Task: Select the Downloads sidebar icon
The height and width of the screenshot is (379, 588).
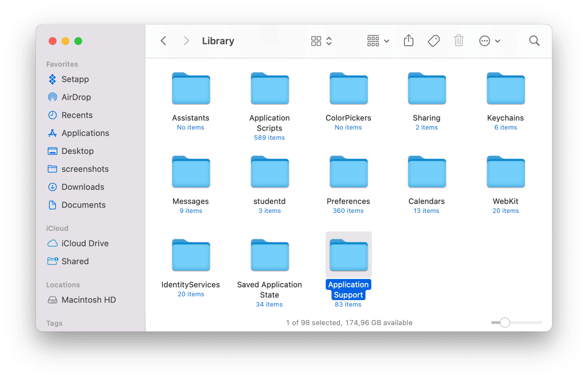Action: click(x=52, y=187)
